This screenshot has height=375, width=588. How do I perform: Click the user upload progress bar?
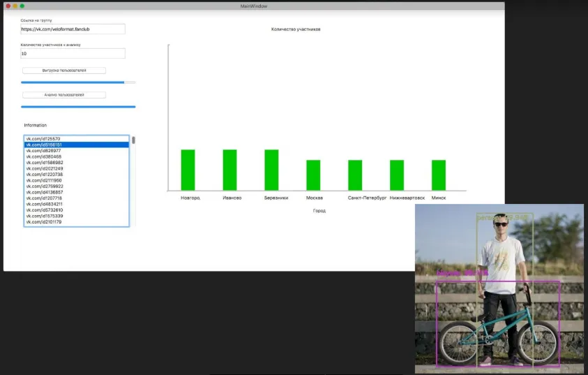pyautogui.click(x=78, y=82)
